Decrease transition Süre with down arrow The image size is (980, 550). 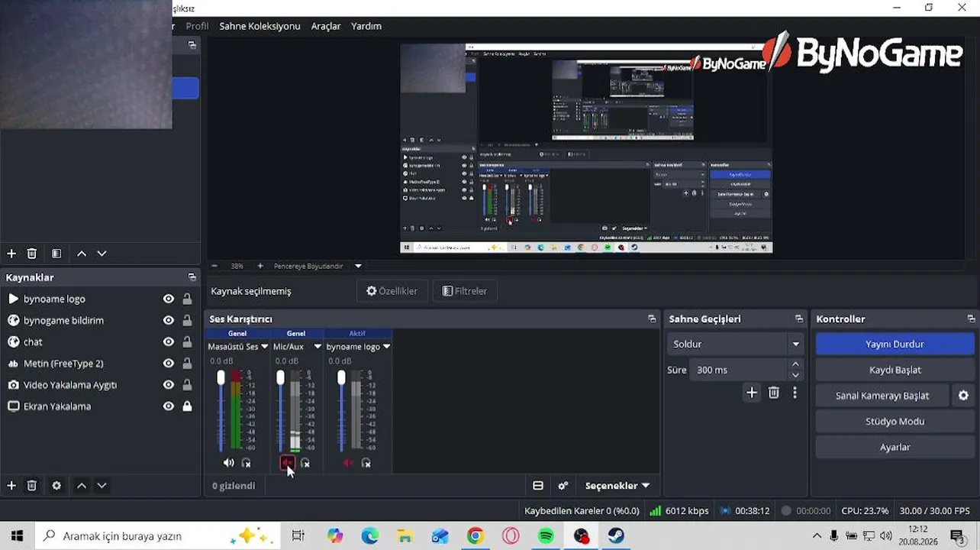(795, 375)
